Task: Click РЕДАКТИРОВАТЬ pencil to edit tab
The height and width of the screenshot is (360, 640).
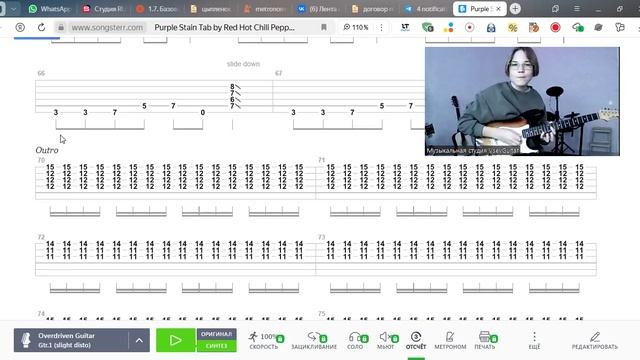Action: coord(595,340)
